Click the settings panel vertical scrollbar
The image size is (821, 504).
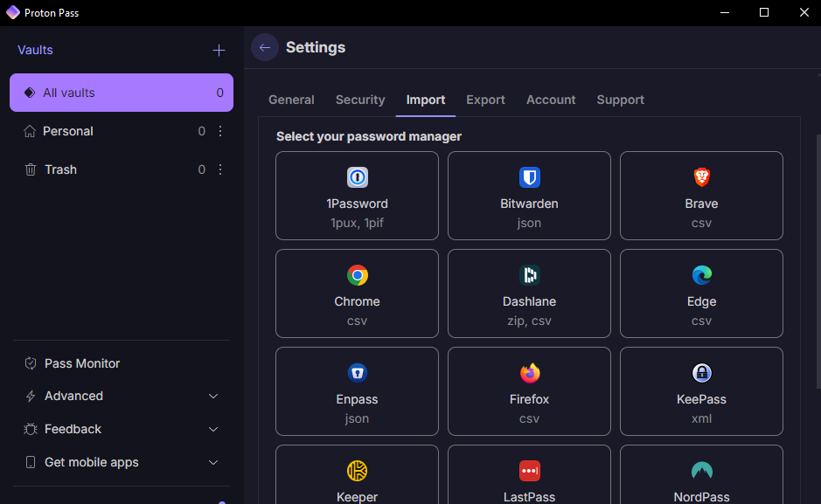click(818, 261)
